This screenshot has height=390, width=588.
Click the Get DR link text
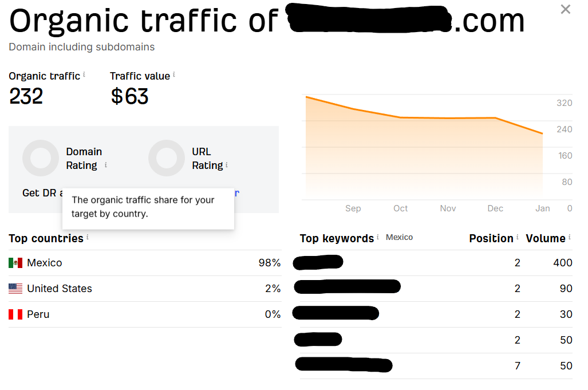39,193
